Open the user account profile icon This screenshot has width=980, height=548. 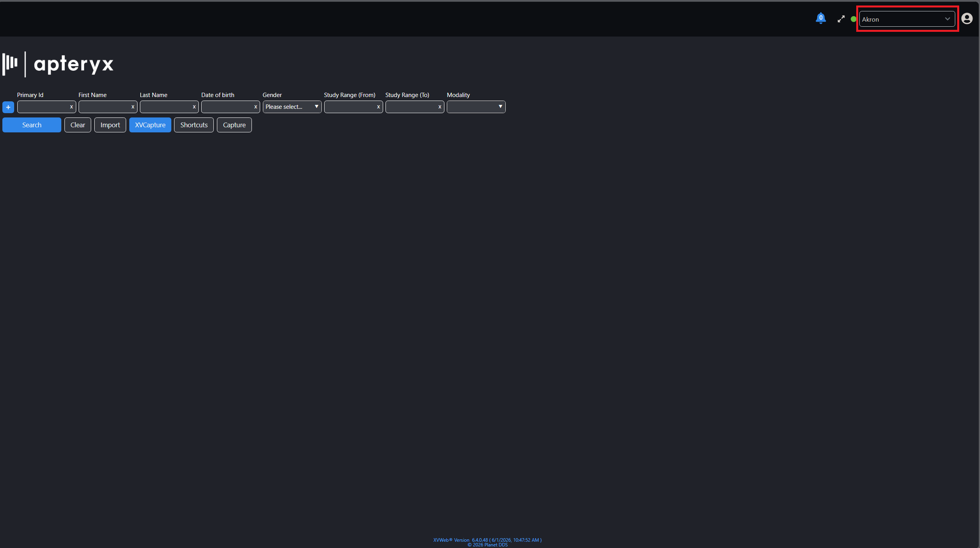tap(967, 18)
